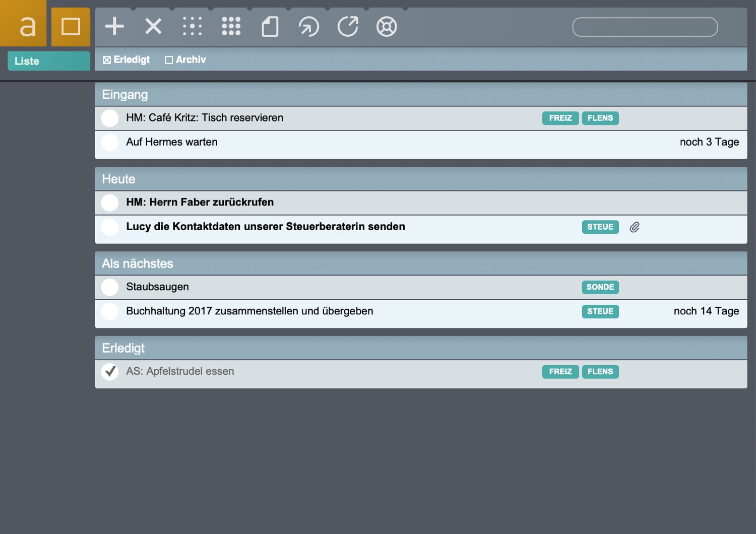Mark 'Café Kritz: Tisch reservieren' as done
Viewport: 756px width, 534px height.
click(110, 118)
